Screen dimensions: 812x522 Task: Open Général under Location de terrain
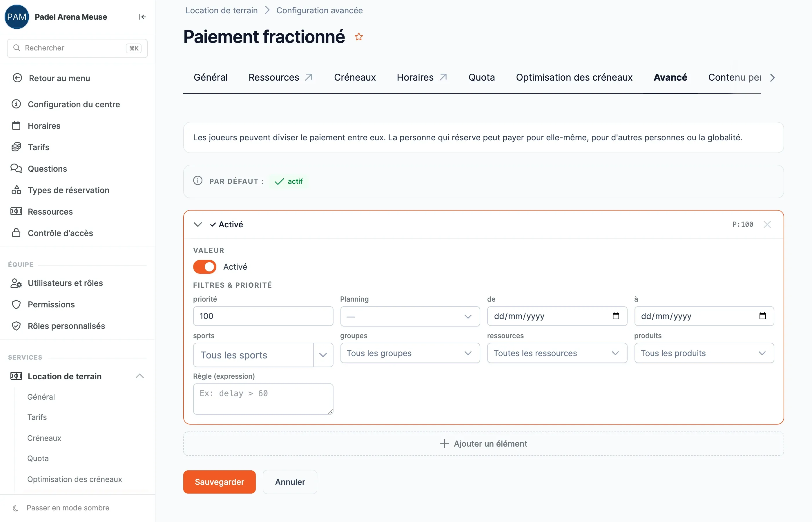click(41, 397)
